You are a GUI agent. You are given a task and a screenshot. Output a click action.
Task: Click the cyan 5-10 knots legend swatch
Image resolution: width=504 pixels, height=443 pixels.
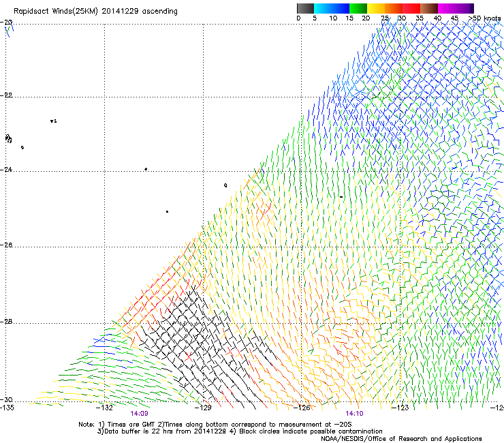pos(323,8)
